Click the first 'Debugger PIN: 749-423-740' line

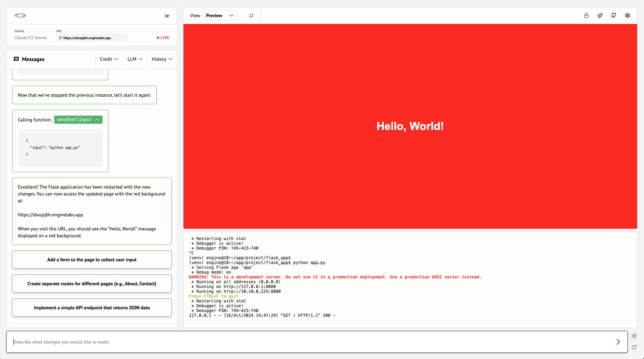click(x=225, y=248)
